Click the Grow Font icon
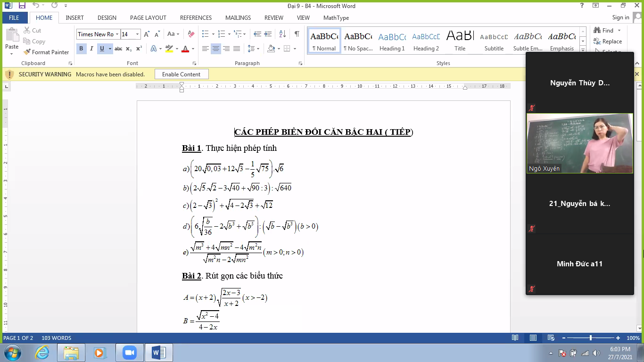The image size is (644, 362). (x=147, y=34)
